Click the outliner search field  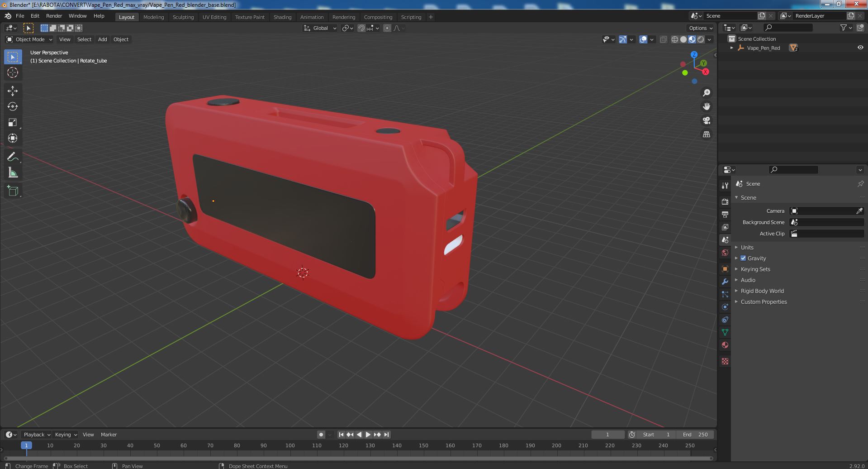787,28
